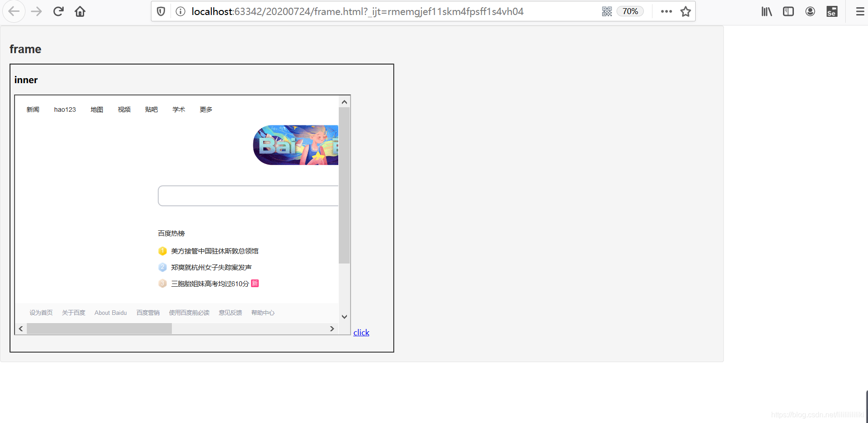This screenshot has height=423, width=868.
Task: Click the vertical scrollbar thumb in iframe
Action: [x=344, y=185]
